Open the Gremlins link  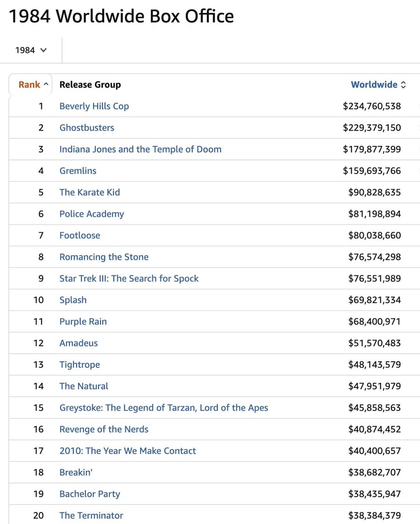pos(78,171)
